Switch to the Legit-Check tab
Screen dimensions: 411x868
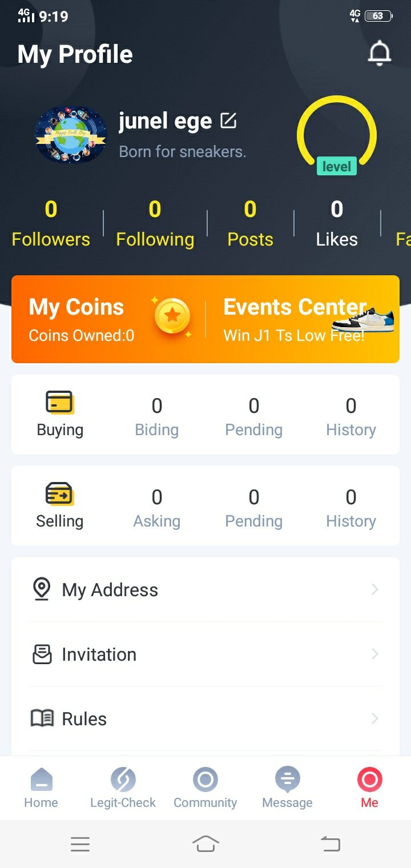click(123, 787)
